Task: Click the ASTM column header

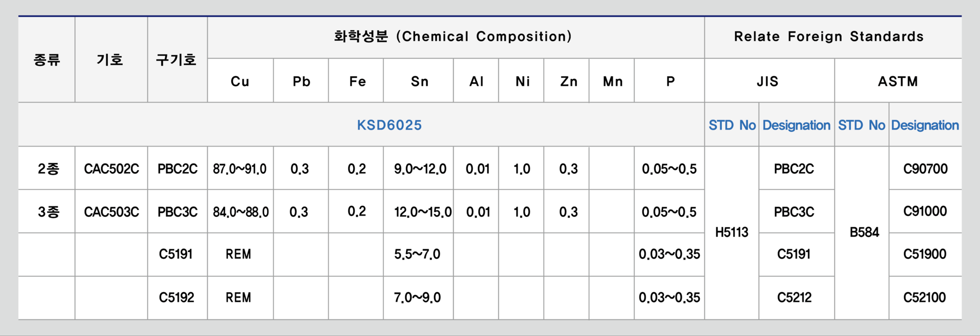Action: [x=898, y=81]
